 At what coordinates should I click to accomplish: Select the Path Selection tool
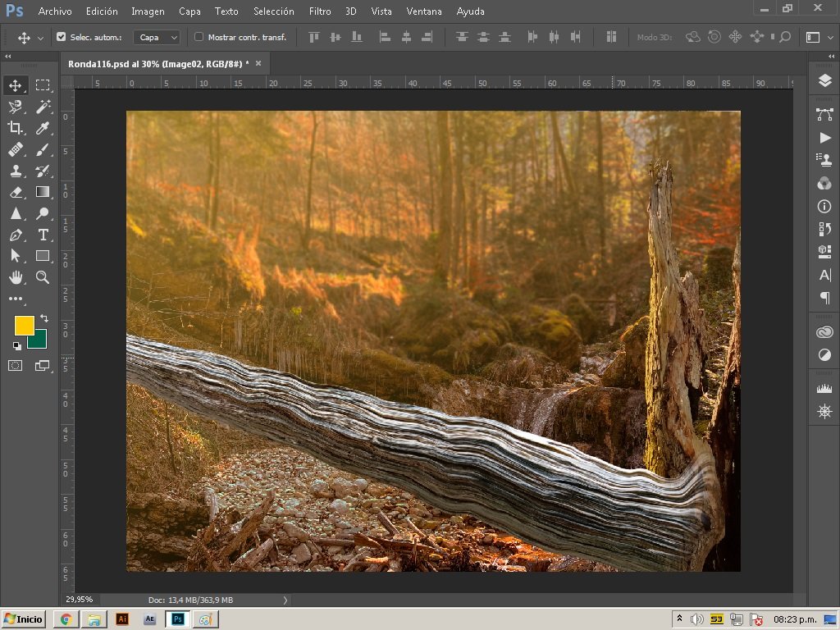click(x=15, y=256)
